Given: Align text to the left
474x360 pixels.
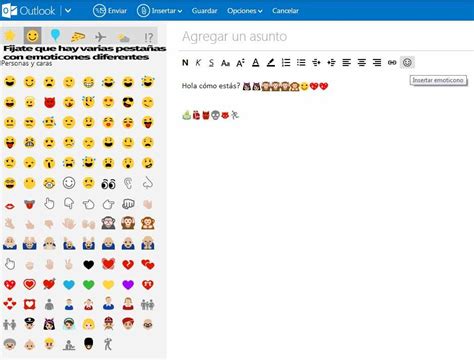Looking at the screenshot, I should tap(347, 63).
